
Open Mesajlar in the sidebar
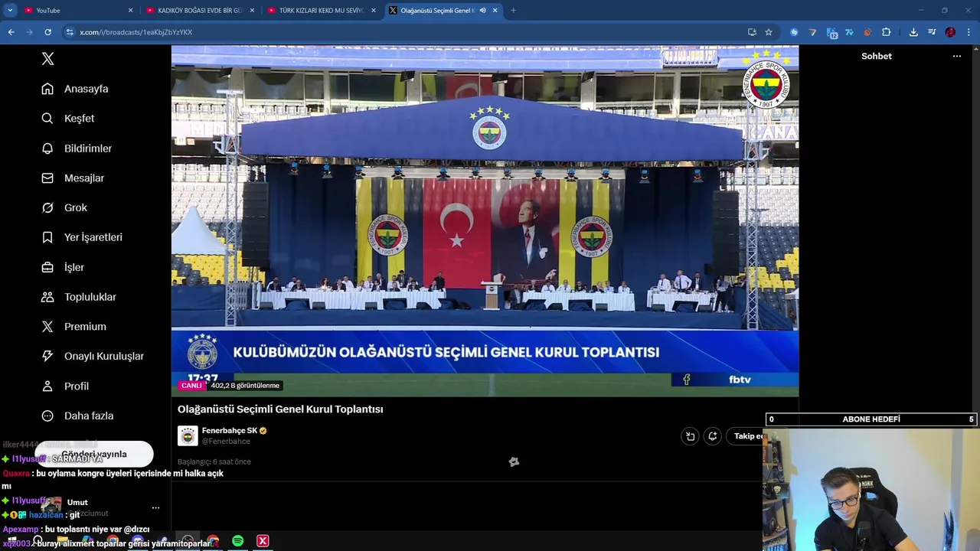point(73,178)
